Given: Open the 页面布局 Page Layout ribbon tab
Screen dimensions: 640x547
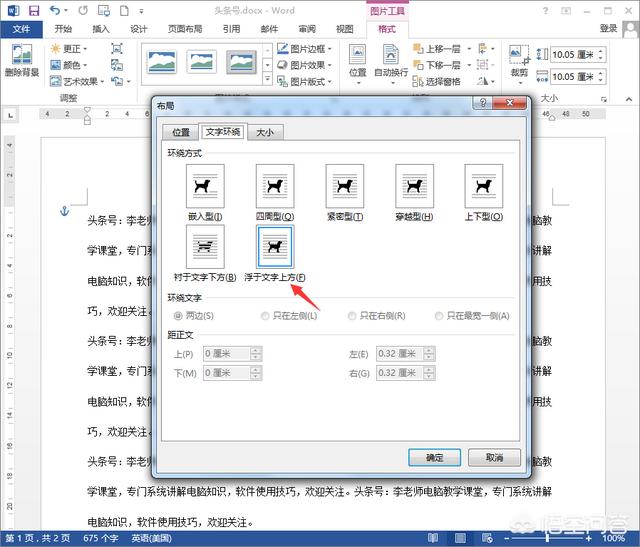Looking at the screenshot, I should [185, 29].
